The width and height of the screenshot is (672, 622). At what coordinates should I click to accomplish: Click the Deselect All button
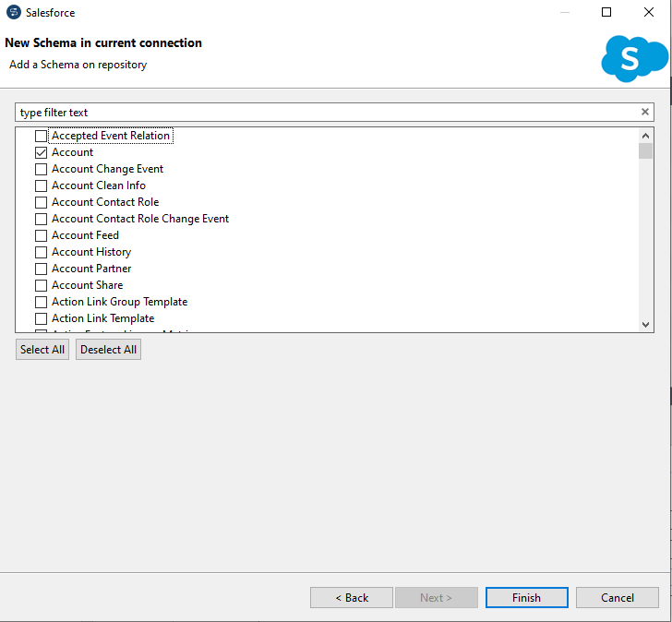108,350
